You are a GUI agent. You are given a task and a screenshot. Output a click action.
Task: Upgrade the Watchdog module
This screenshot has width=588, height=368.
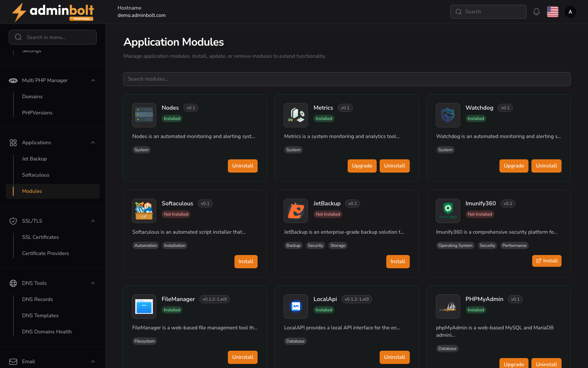click(x=514, y=166)
